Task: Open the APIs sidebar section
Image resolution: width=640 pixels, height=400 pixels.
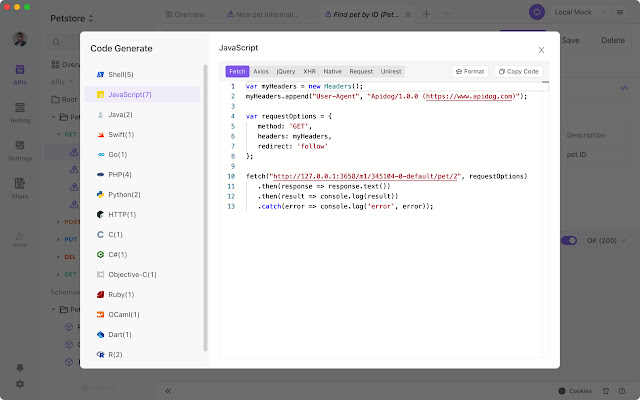Action: pos(20,75)
